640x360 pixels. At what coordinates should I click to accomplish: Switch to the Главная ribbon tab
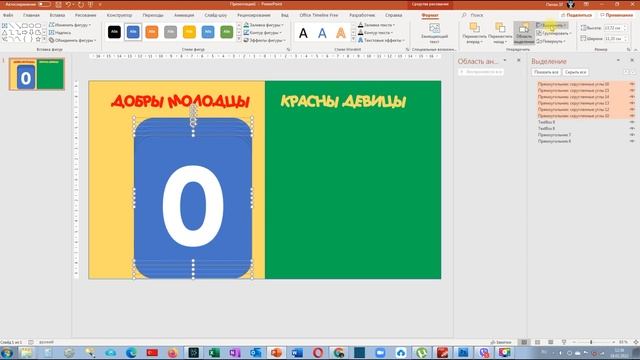click(x=31, y=15)
